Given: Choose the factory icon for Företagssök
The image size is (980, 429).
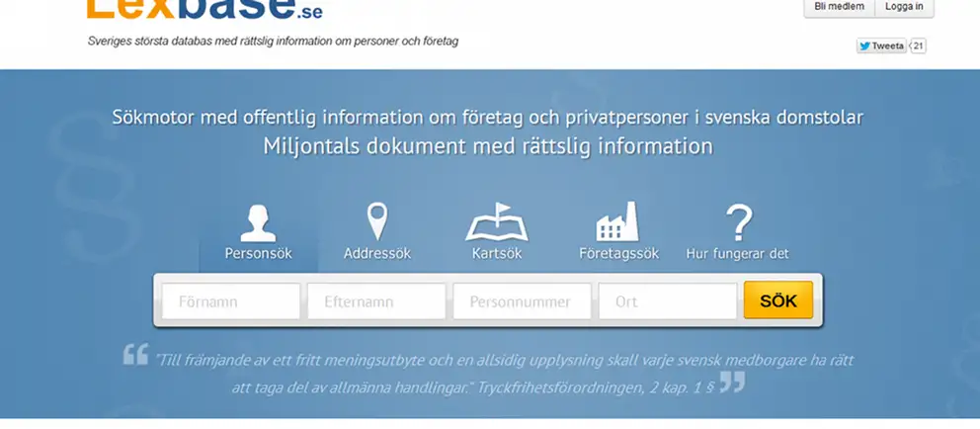Looking at the screenshot, I should click(x=617, y=222).
